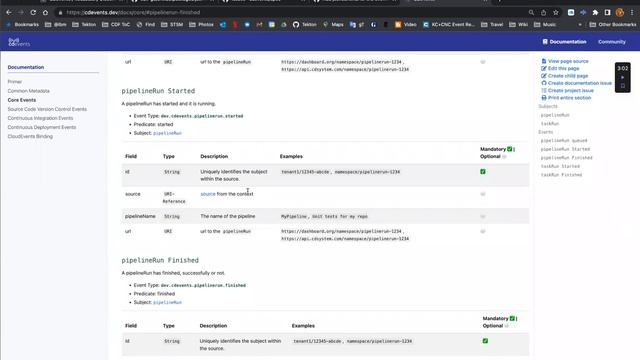Open the profile avatar in the toolbar

point(620,13)
